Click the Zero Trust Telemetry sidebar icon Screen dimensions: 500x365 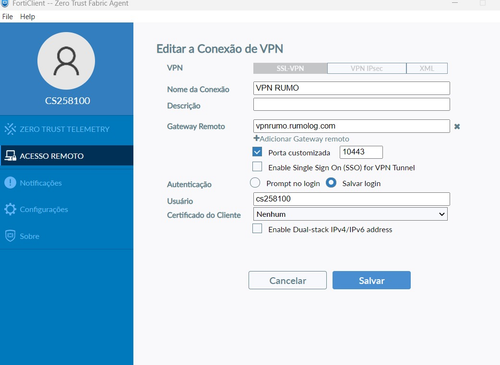[10, 129]
